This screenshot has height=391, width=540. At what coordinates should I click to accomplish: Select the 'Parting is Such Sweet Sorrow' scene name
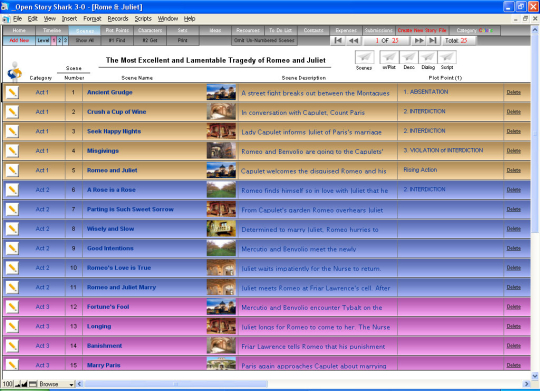pos(130,209)
